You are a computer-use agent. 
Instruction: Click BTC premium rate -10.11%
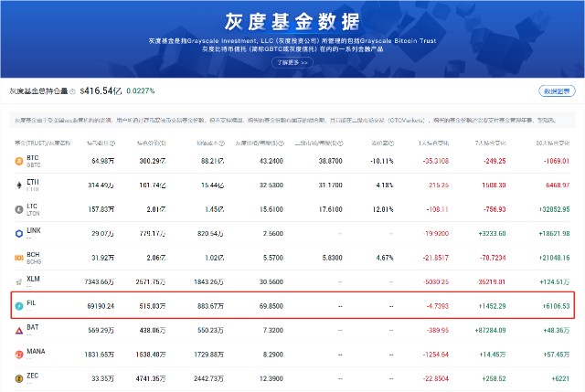[x=382, y=161]
